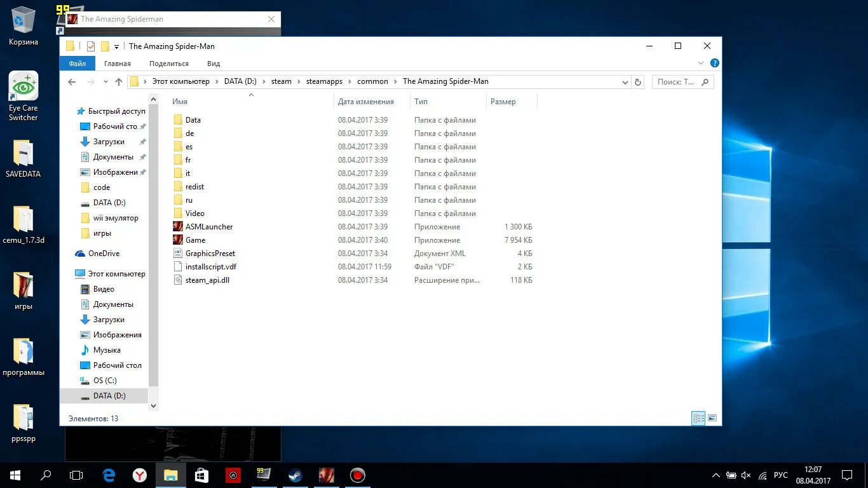Click the red record button in taskbar
The height and width of the screenshot is (488, 868).
click(x=358, y=475)
